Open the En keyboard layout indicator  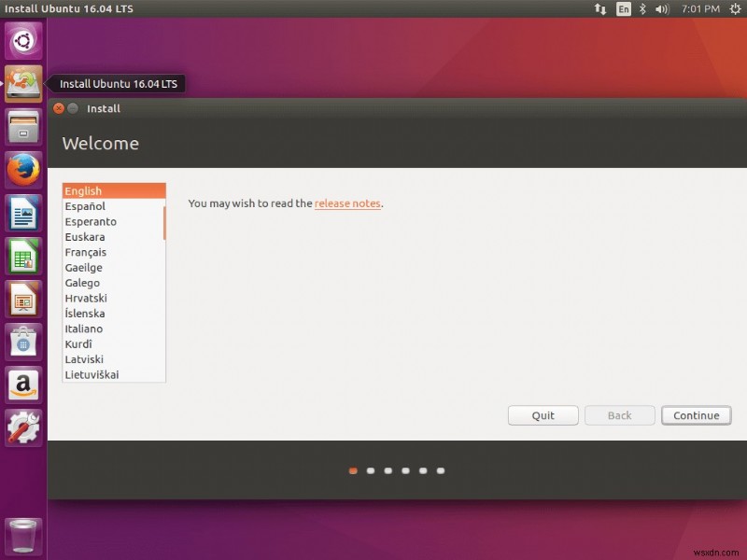[622, 9]
